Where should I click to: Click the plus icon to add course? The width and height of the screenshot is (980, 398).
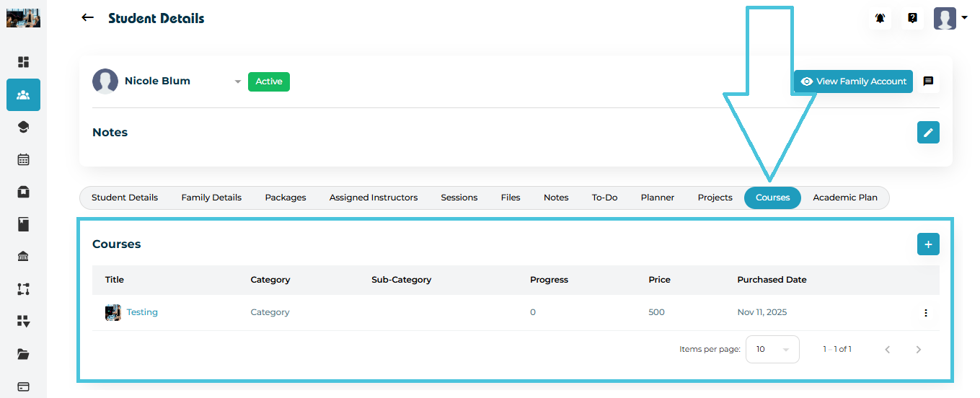click(928, 244)
